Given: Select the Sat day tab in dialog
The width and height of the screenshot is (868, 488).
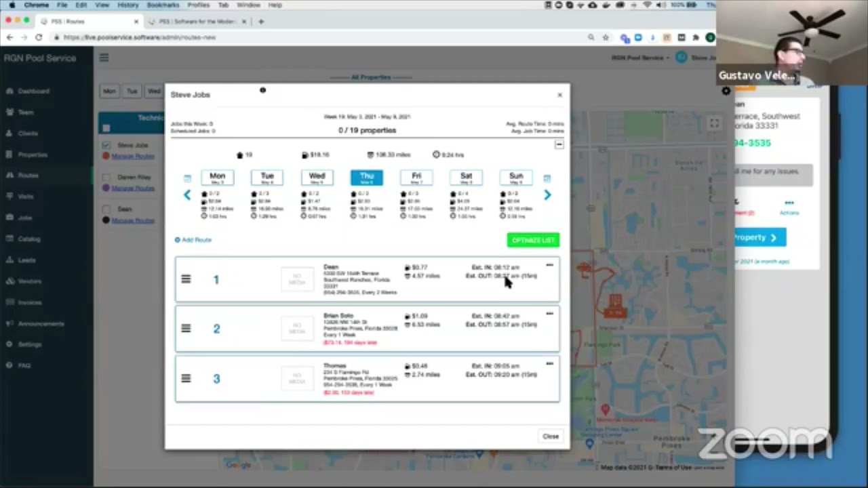Looking at the screenshot, I should (x=467, y=178).
